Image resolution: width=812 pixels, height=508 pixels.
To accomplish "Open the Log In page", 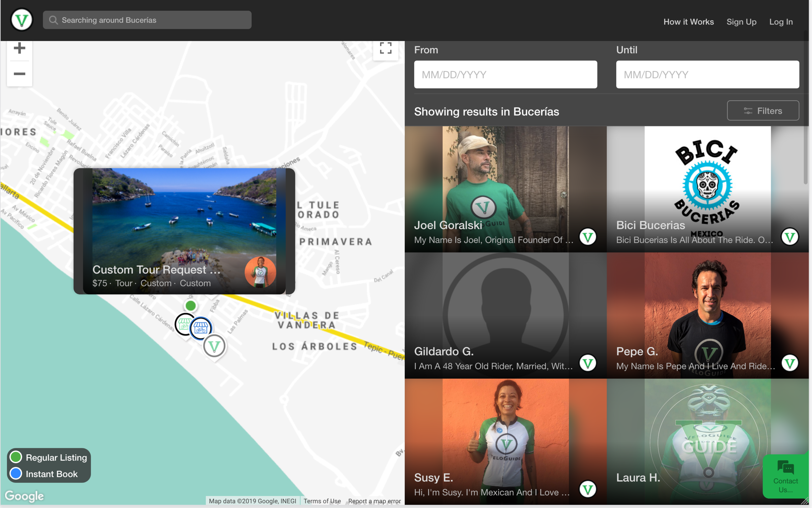I will point(781,21).
